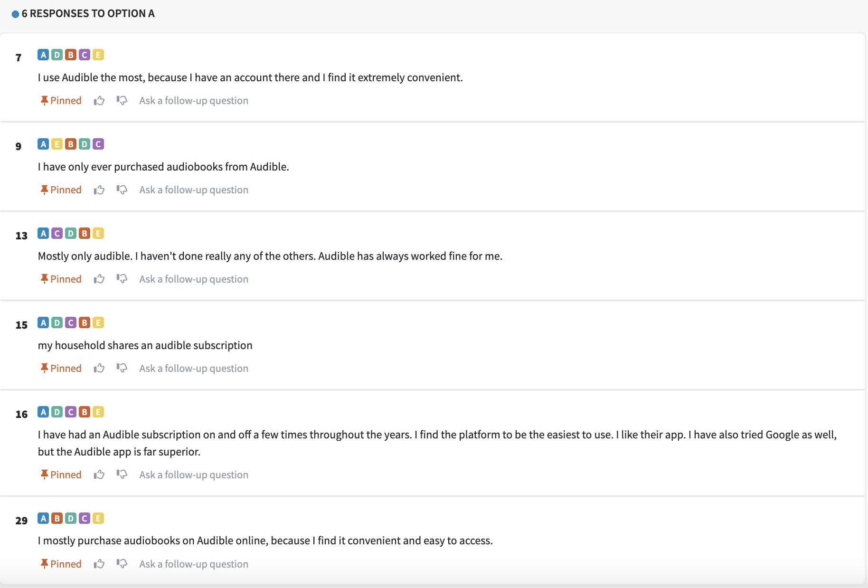Click the '6 RESPONSES TO OPTION A' heading
This screenshot has width=868, height=588.
[88, 13]
